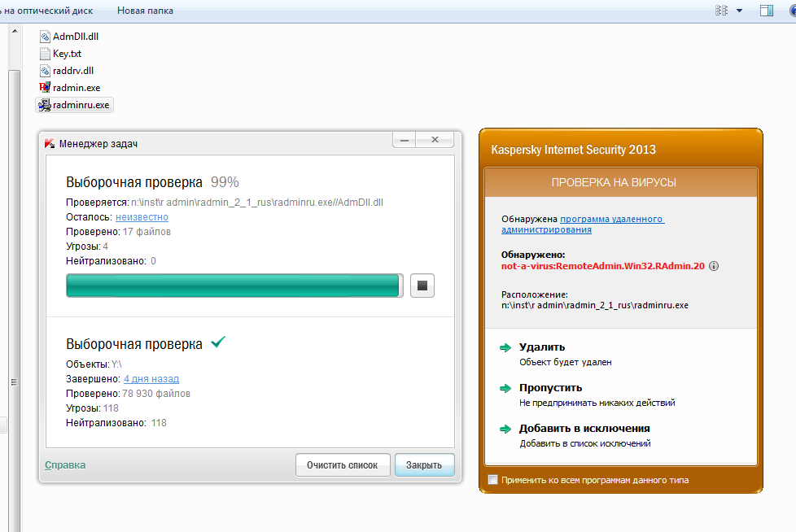
Task: Click the Kaspersky logo in Task Manager title
Action: [50, 143]
